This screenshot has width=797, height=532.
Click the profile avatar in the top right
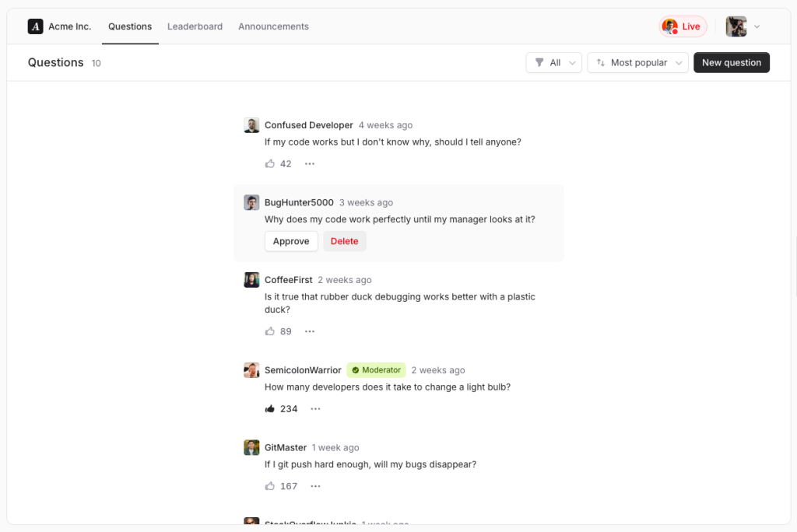(736, 26)
